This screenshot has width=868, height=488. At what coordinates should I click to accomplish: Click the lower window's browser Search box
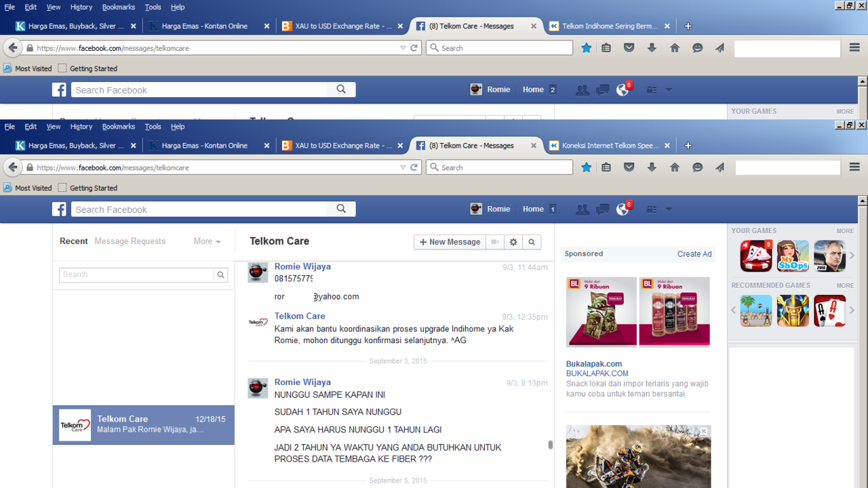(x=500, y=167)
